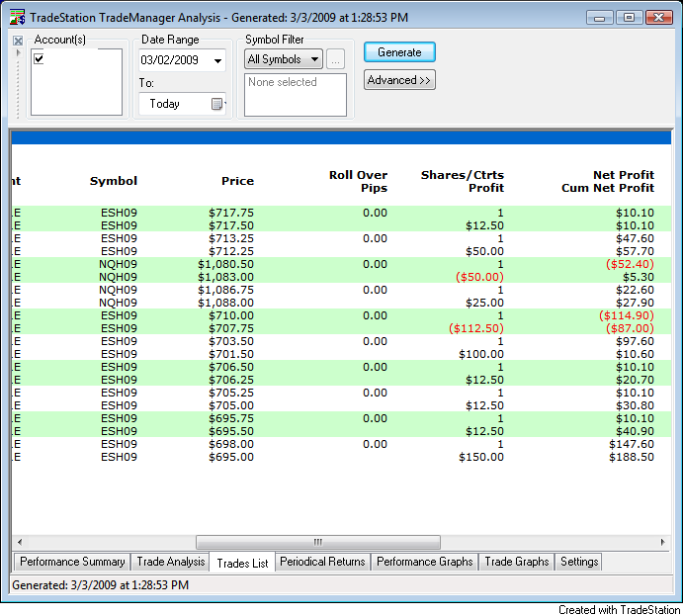The height and width of the screenshot is (616, 683).
Task: Click the Generate button
Action: click(x=399, y=52)
